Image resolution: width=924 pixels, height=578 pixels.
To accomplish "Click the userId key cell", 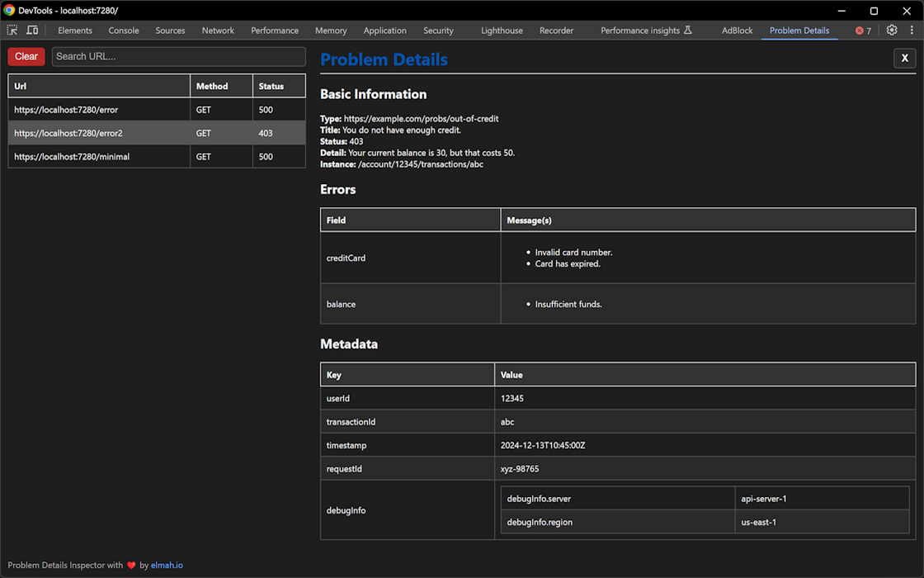I will pos(408,398).
